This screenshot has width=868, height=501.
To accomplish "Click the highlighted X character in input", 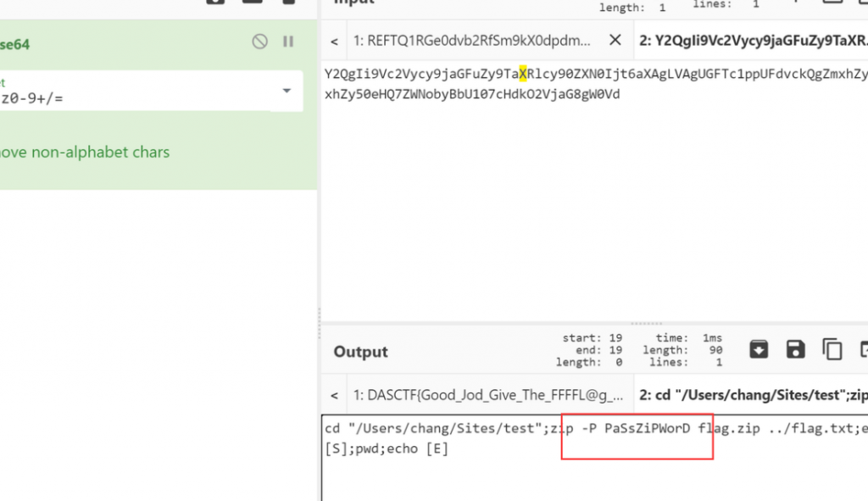I will coord(523,74).
